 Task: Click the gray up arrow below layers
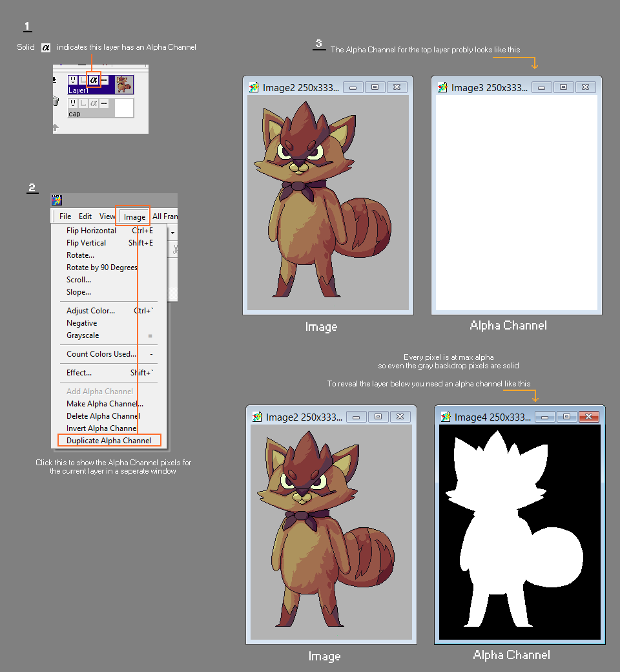56,127
